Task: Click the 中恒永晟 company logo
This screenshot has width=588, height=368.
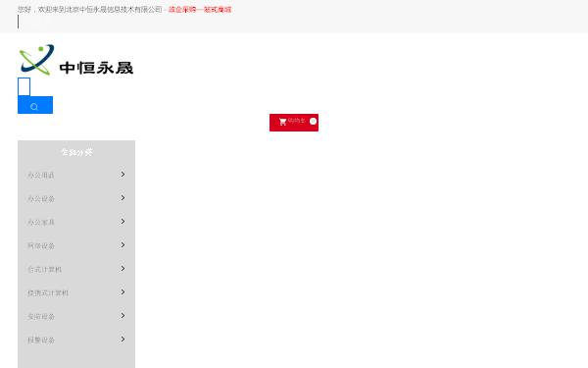Action: coord(76,60)
